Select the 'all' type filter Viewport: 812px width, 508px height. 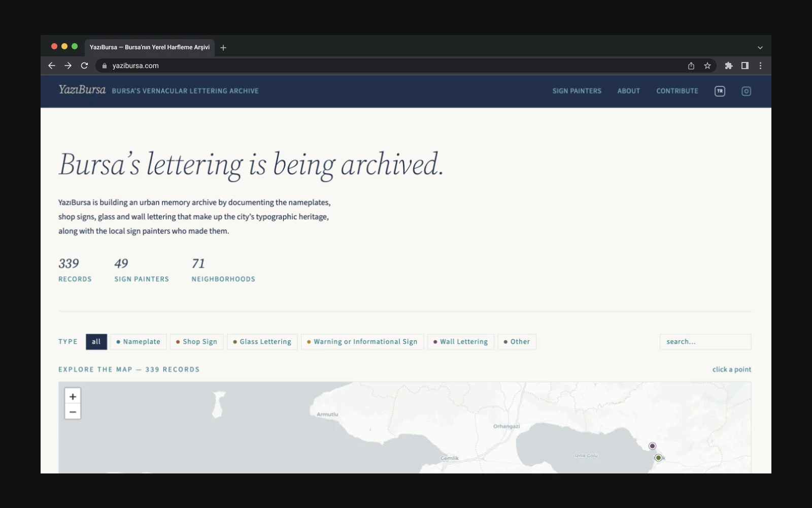coord(96,341)
